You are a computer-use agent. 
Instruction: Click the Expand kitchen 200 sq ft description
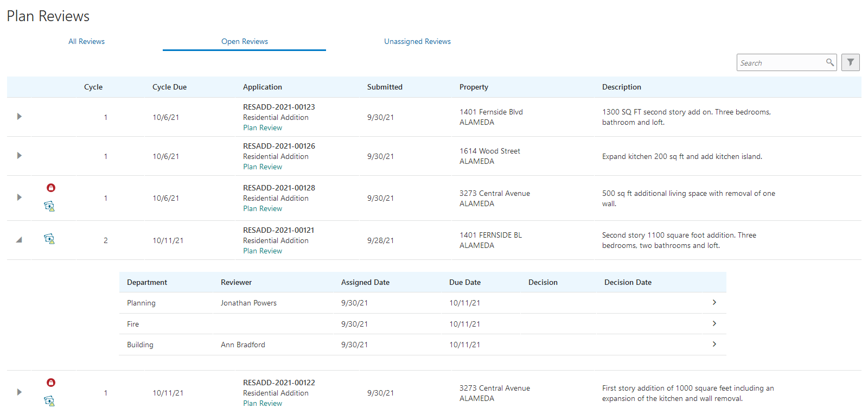click(682, 156)
